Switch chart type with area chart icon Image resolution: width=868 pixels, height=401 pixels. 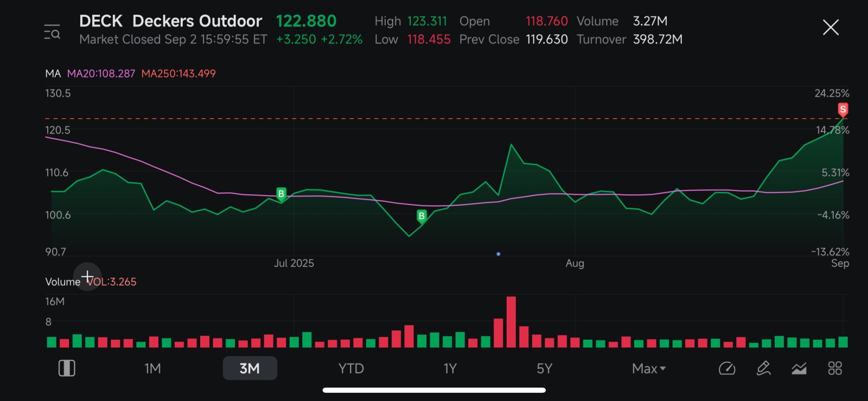(x=799, y=369)
